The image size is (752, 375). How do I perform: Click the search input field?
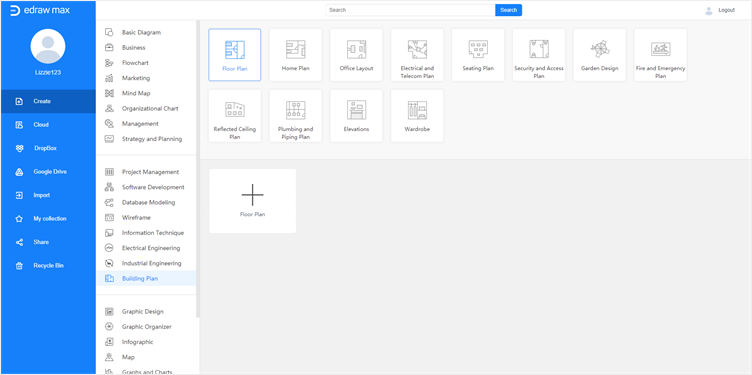pyautogui.click(x=411, y=10)
